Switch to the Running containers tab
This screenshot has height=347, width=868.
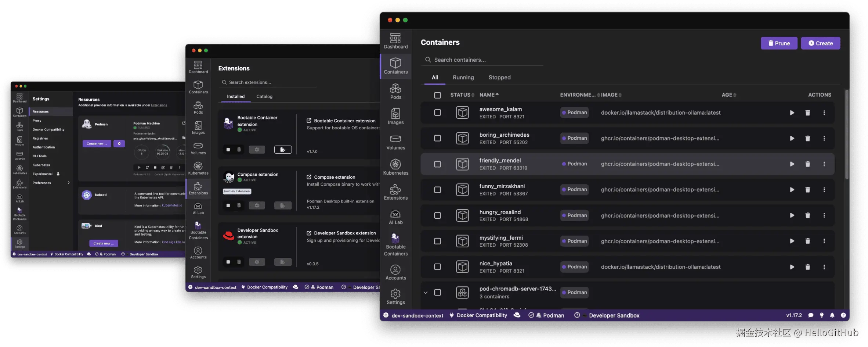tap(463, 78)
